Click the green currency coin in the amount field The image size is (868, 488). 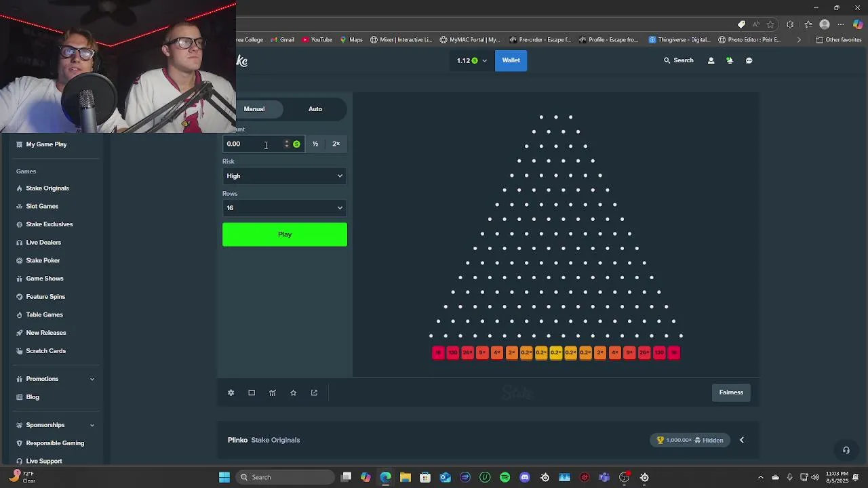click(x=296, y=144)
